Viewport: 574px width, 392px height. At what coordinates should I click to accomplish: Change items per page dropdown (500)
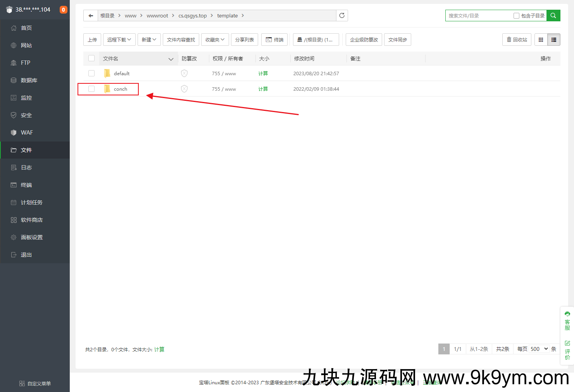point(539,349)
